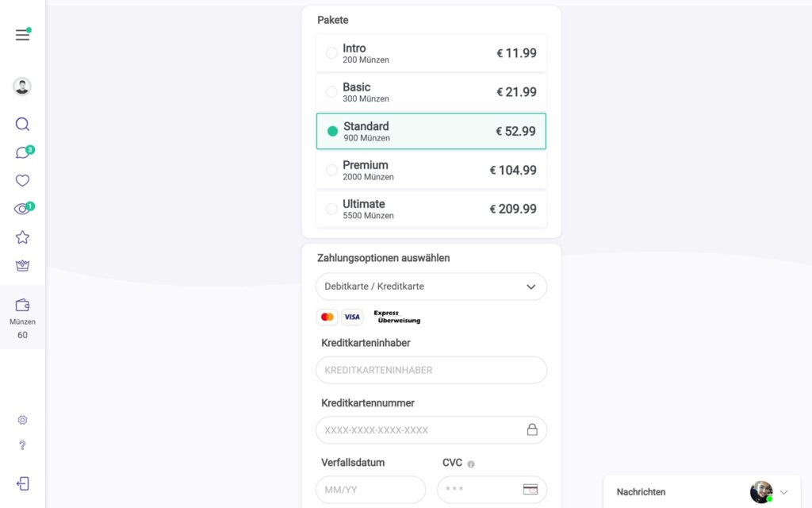The height and width of the screenshot is (508, 812).
Task: Select the Intro 200 Münzen package
Action: click(431, 53)
